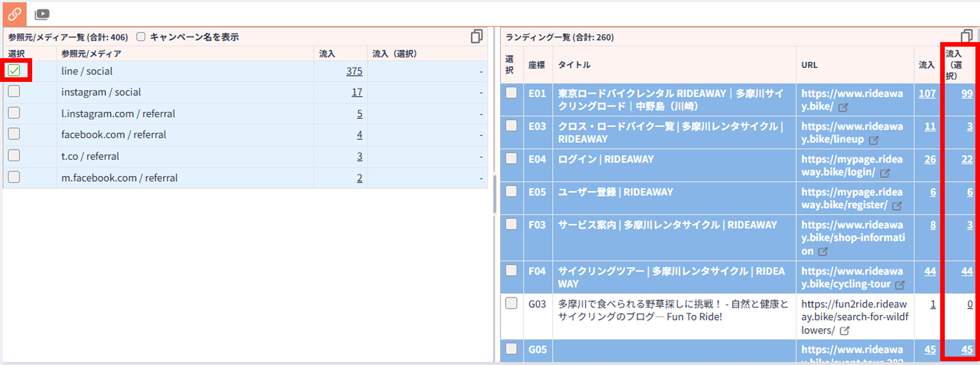980x365 pixels.
Task: Click the instagram / social source name
Action: (101, 92)
